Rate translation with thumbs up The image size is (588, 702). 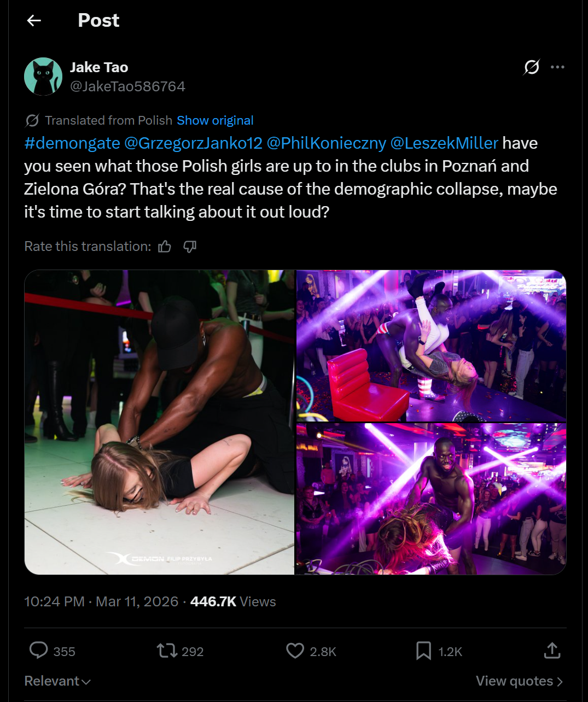tap(165, 247)
